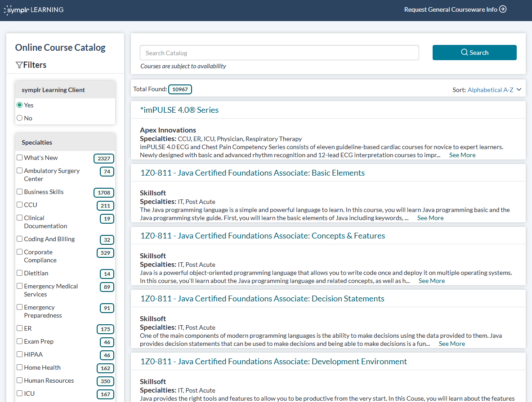Select Yes for symplr Learning Client
This screenshot has height=402, width=532.
pyautogui.click(x=20, y=105)
